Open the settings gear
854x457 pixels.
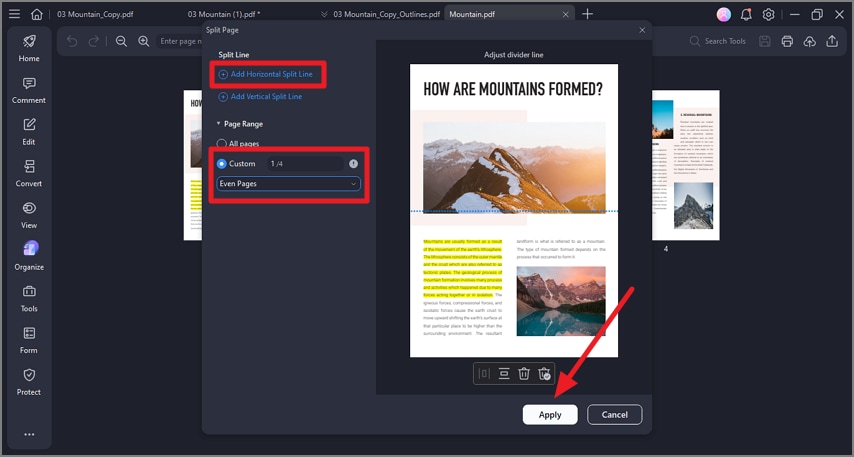[768, 15]
